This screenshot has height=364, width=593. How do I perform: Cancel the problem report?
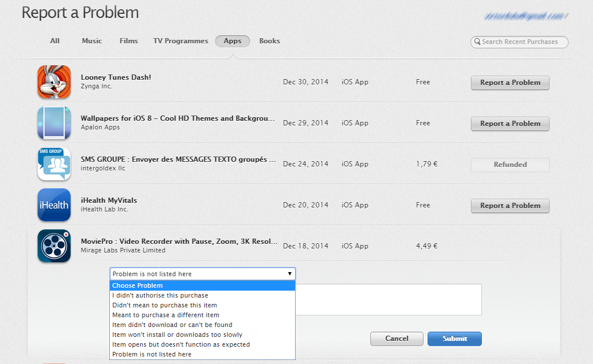tap(397, 339)
